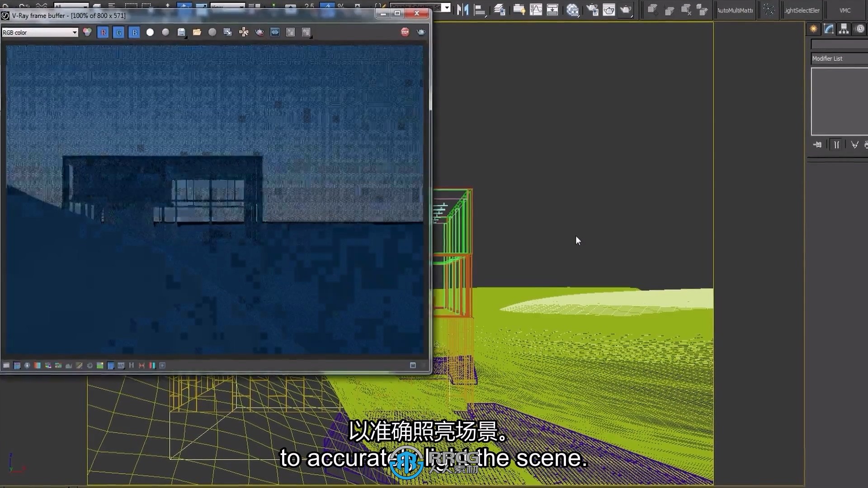Viewport: 868px width, 488px height.
Task: View pixel information bottom icon
Action: pyautogui.click(x=27, y=366)
